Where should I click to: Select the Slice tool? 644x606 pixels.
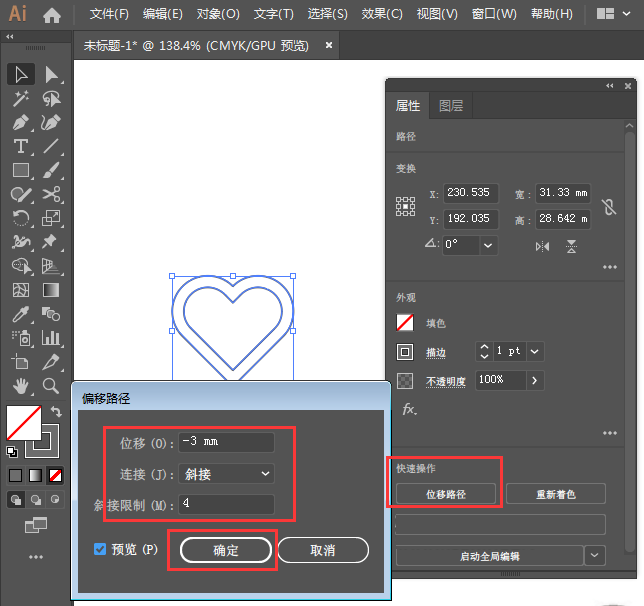(x=51, y=362)
